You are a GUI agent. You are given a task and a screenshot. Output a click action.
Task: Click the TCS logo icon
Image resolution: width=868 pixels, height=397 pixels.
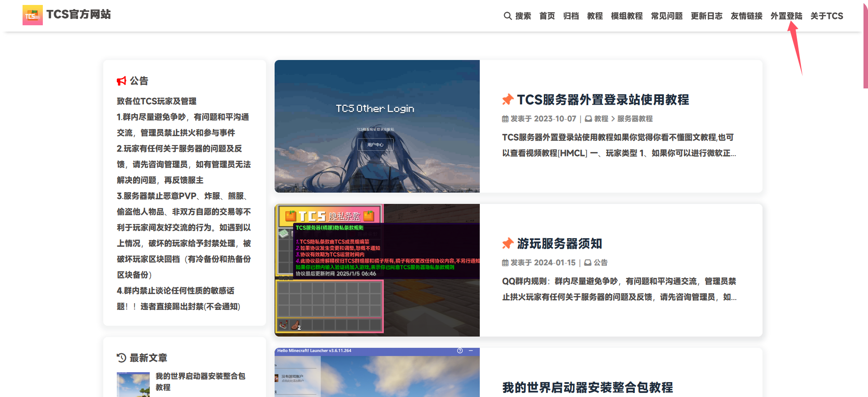point(32,15)
